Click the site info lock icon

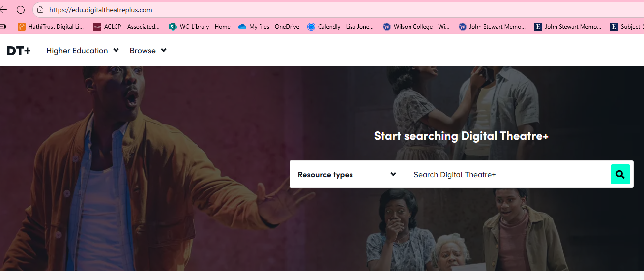[40, 10]
